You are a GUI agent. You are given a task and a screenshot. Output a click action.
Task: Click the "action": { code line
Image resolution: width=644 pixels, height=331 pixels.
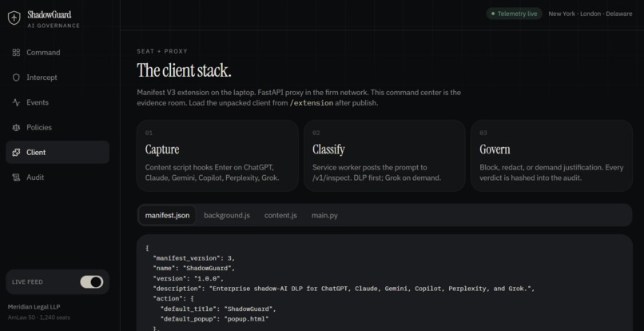coord(173,298)
